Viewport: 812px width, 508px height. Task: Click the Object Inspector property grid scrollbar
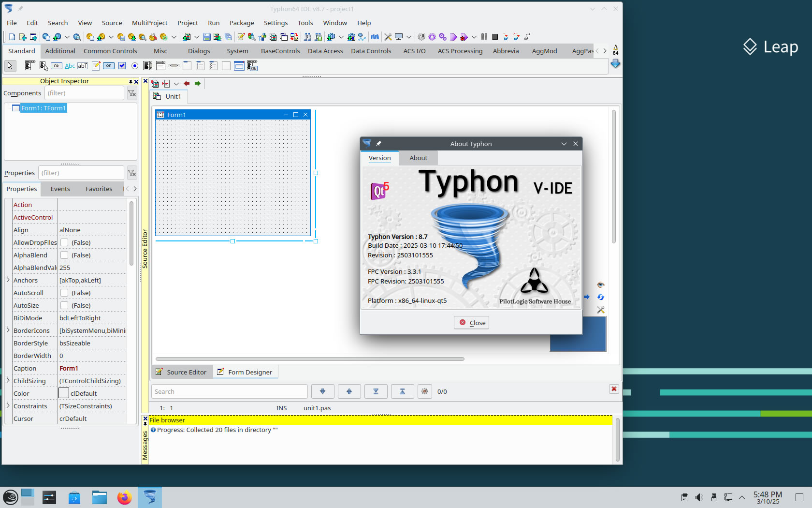point(131,233)
